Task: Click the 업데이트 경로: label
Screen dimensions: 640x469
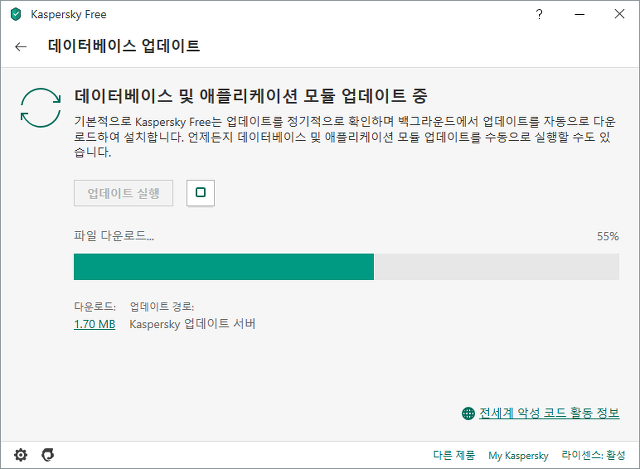Action: pyautogui.click(x=162, y=306)
